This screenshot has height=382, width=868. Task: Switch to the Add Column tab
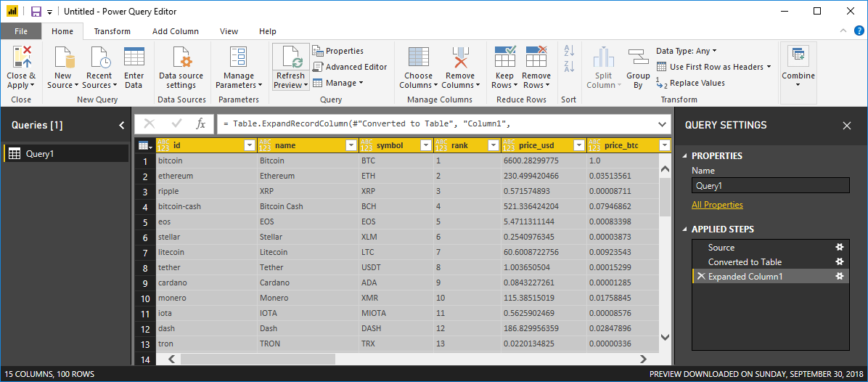click(x=176, y=31)
